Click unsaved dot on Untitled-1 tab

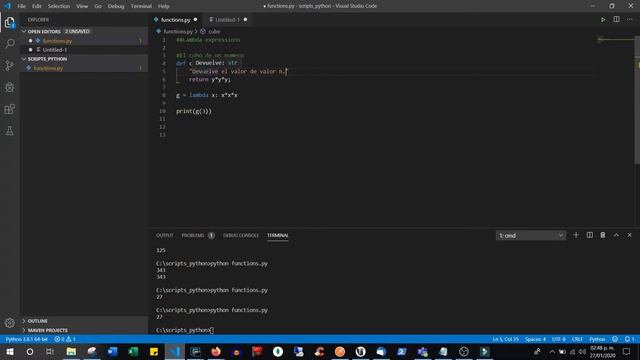point(245,20)
